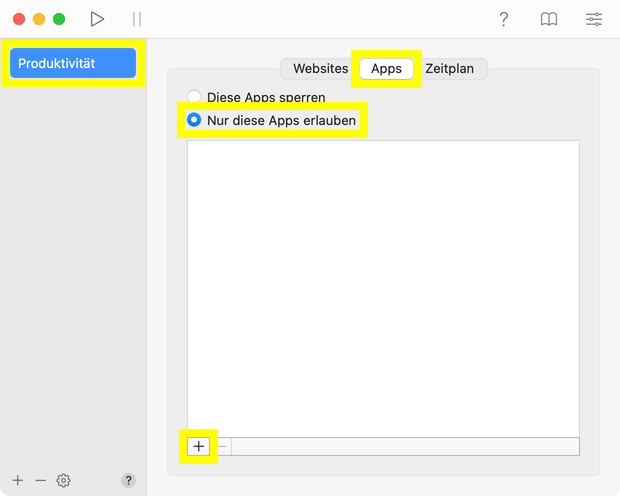Close the window with the red button
The height and width of the screenshot is (496, 620).
click(19, 19)
